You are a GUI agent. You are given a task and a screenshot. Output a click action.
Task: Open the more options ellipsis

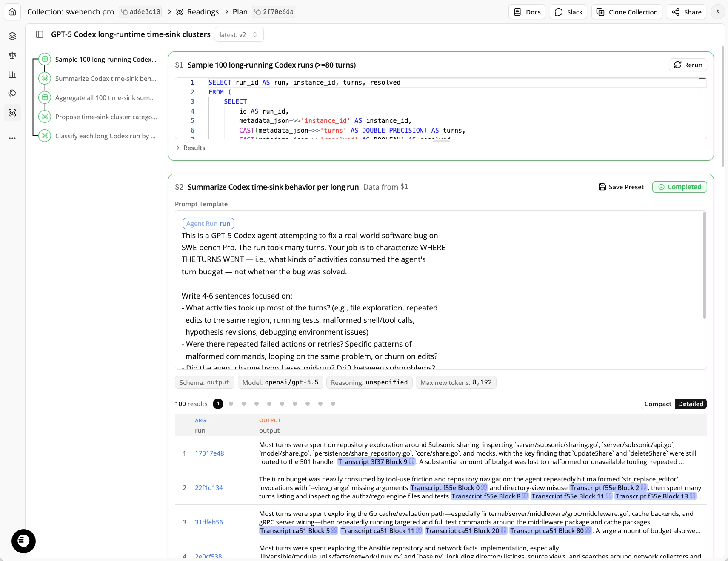point(12,138)
